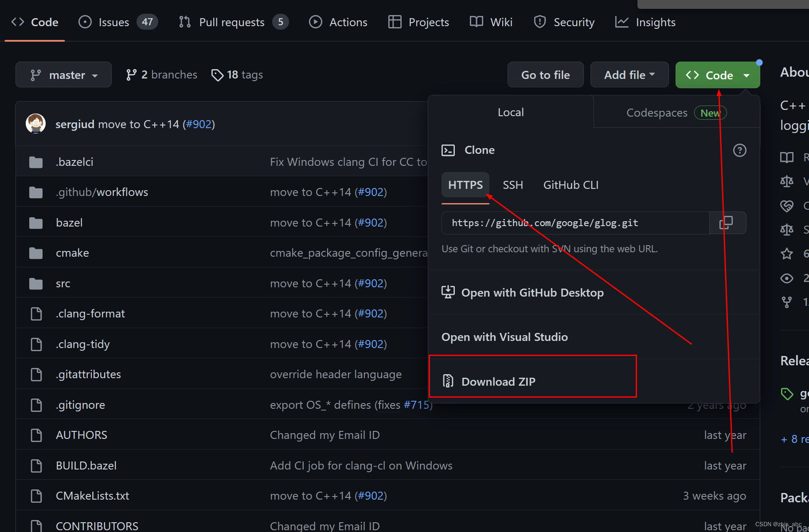This screenshot has width=809, height=532.
Task: Click the .bazelci folder icon
Action: 36,162
